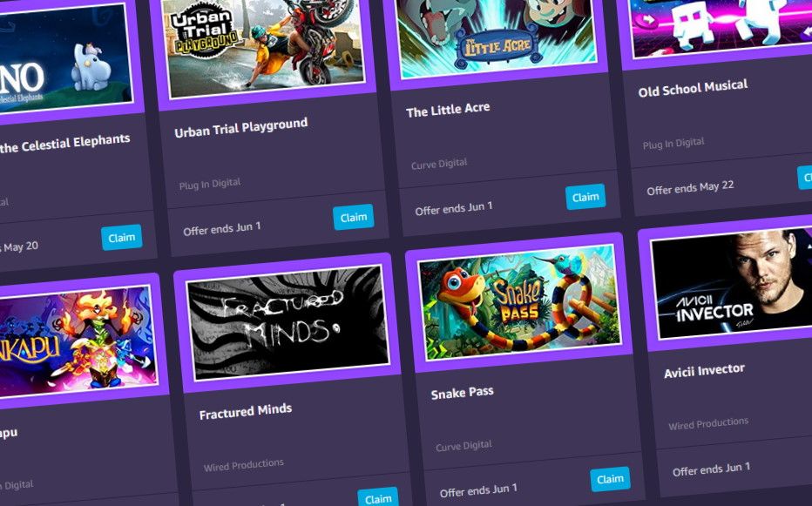The height and width of the screenshot is (506, 812).
Task: Select The Little Acre title text
Action: tap(448, 109)
